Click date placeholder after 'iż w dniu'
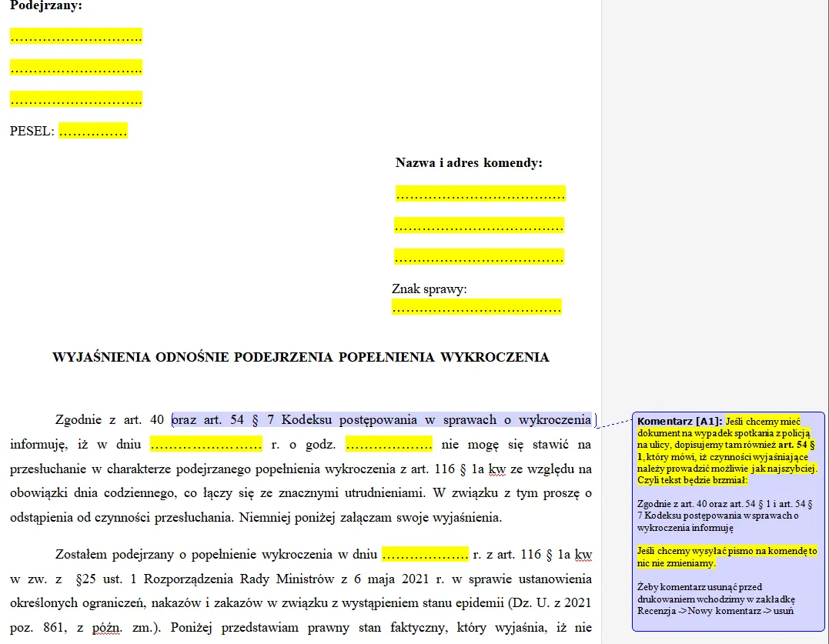829x644 pixels. pyautogui.click(x=206, y=445)
